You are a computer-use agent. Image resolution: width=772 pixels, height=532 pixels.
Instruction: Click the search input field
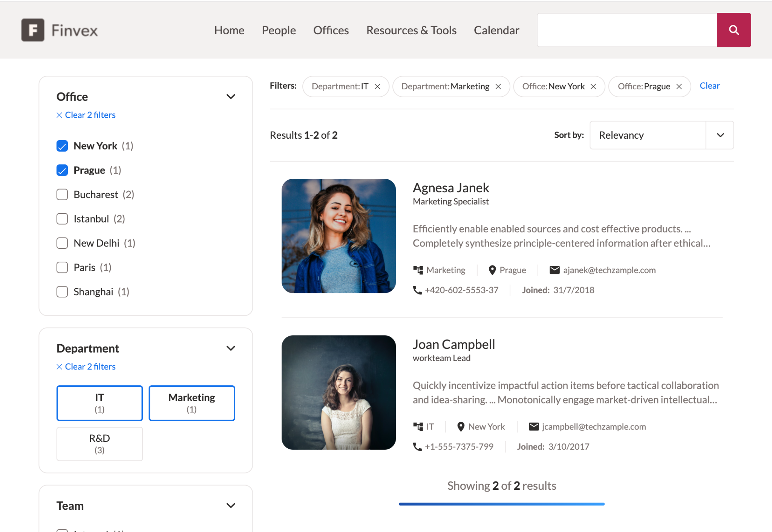click(x=627, y=30)
